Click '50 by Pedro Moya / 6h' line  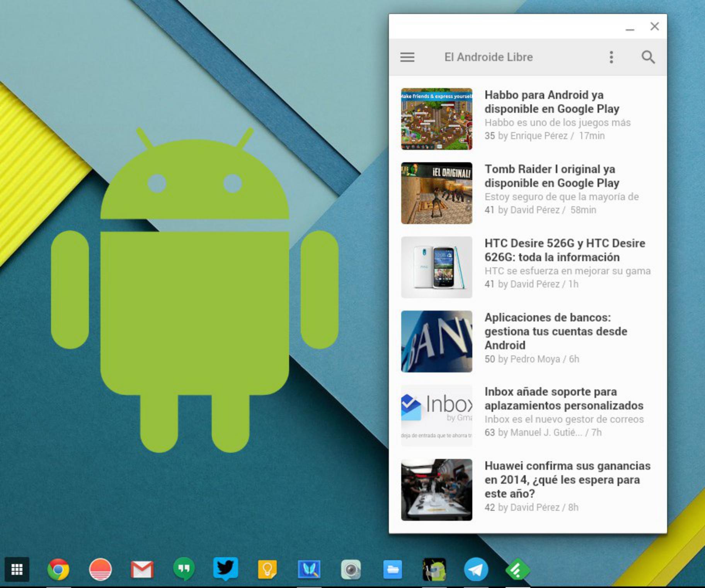point(532,359)
